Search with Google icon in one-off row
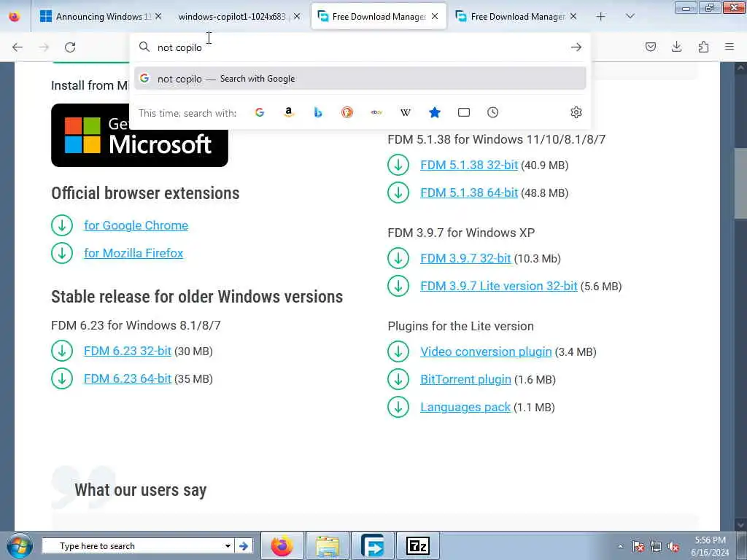Screen dimensions: 747x560 tap(260, 112)
